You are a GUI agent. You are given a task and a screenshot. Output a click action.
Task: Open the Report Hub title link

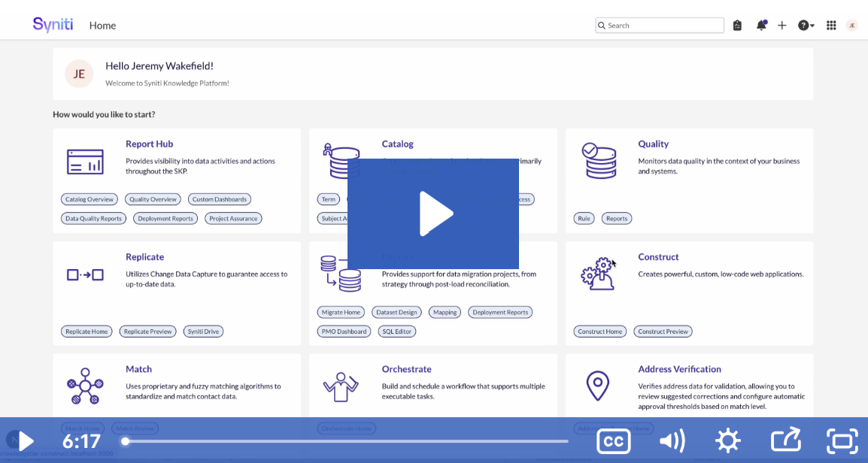tap(150, 144)
